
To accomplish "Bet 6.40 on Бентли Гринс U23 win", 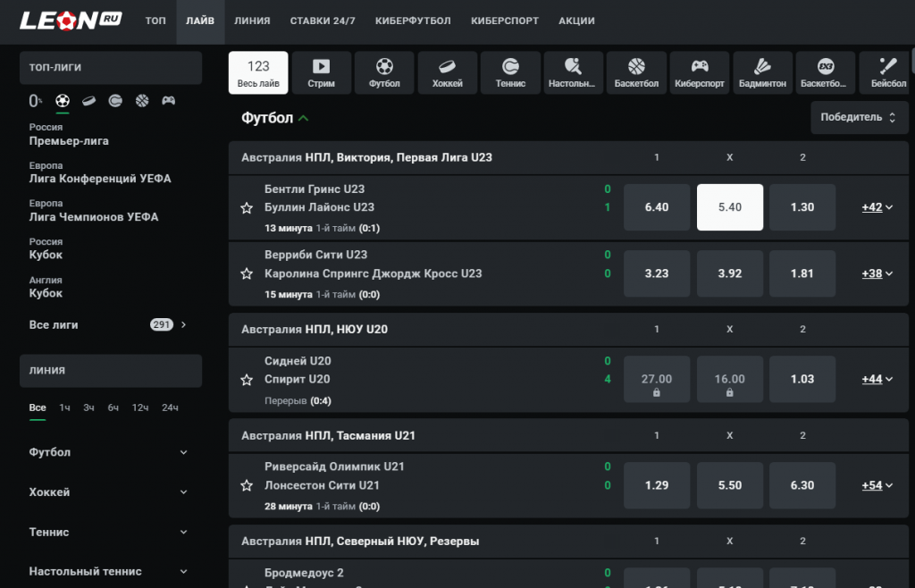I will 657,207.
